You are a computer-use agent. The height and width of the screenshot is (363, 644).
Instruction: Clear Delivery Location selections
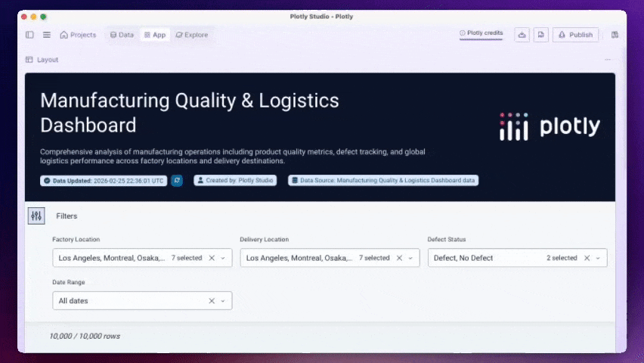(x=399, y=258)
